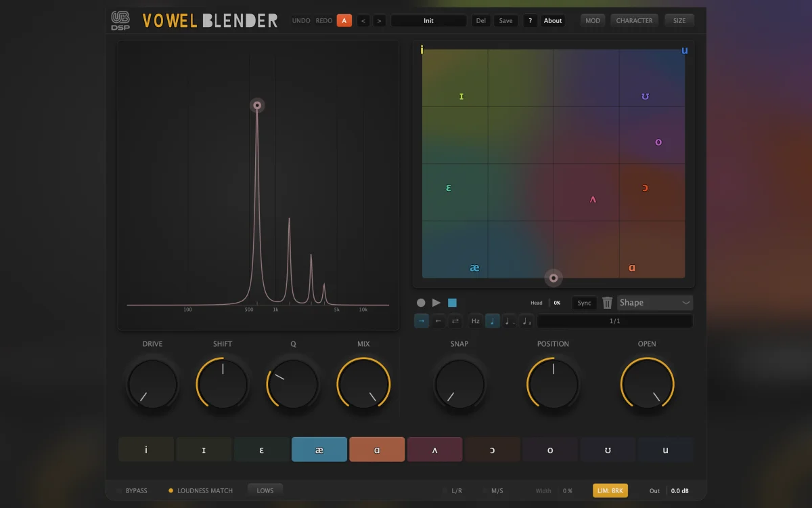Switch rate mode to Hz
The image size is (812, 508).
476,321
